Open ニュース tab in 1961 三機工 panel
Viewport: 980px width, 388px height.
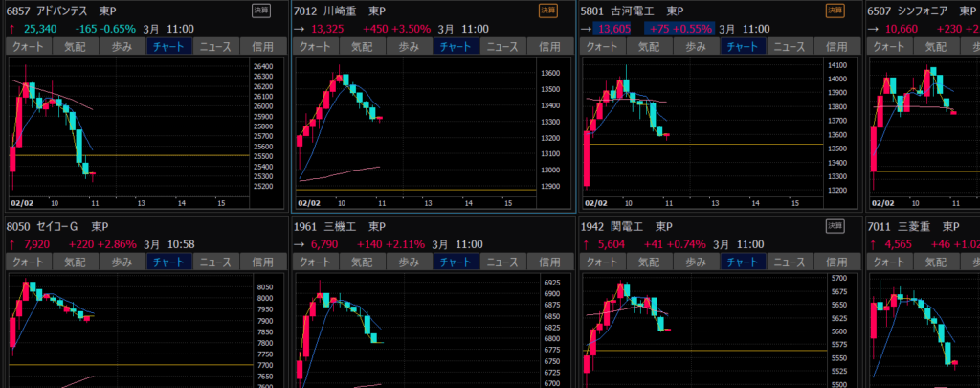tap(501, 262)
